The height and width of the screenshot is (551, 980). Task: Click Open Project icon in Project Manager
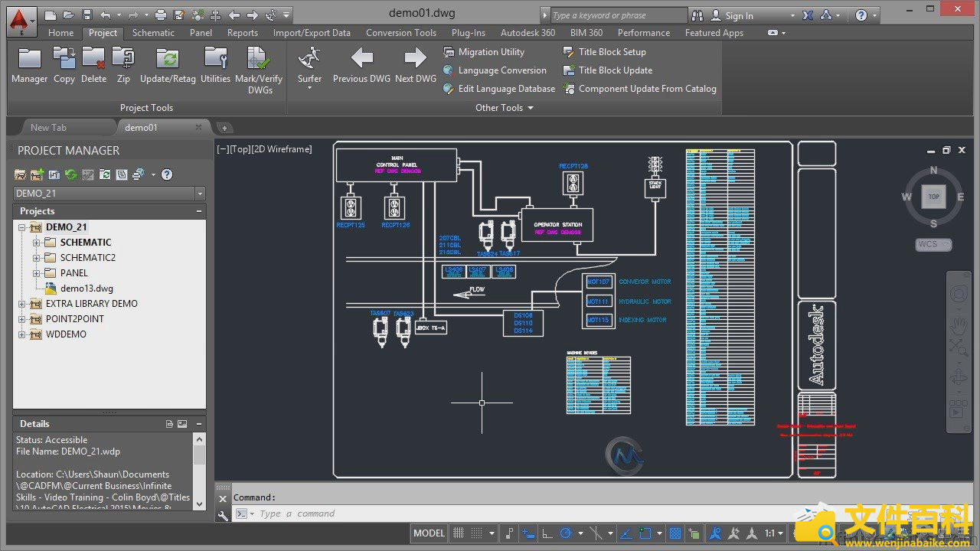(21, 175)
